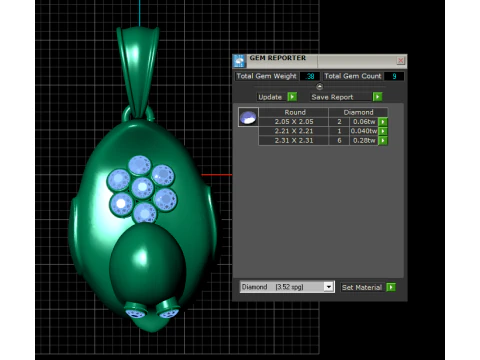
Task: Select the round gem preview thumbnail
Action: tap(248, 117)
